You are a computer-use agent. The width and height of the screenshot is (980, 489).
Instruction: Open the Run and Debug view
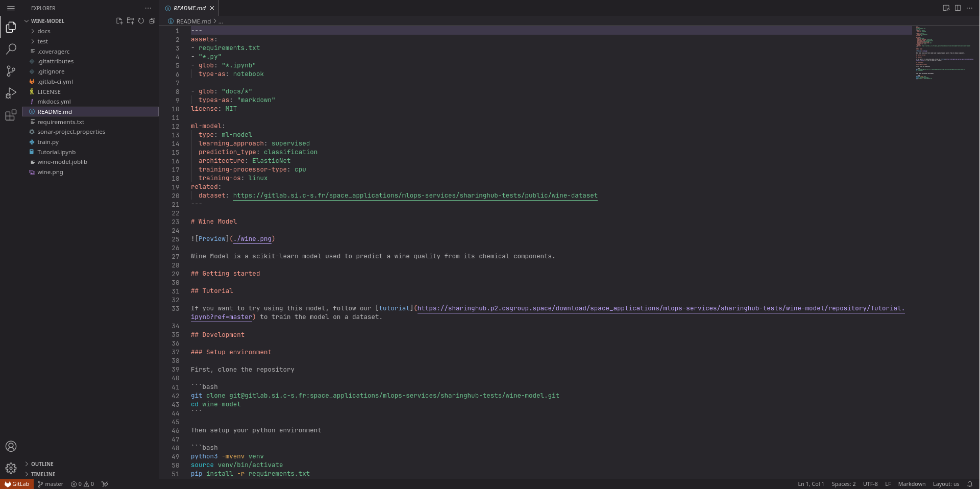click(11, 93)
